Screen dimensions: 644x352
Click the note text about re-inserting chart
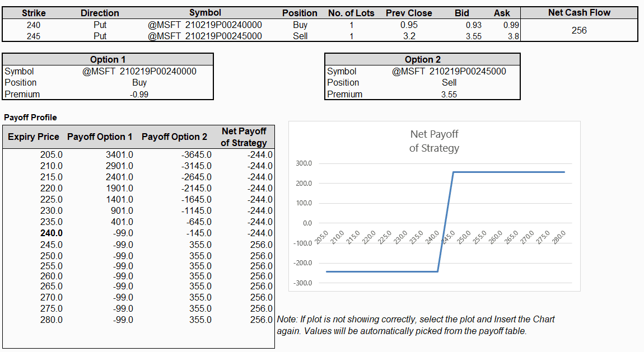[416, 325]
